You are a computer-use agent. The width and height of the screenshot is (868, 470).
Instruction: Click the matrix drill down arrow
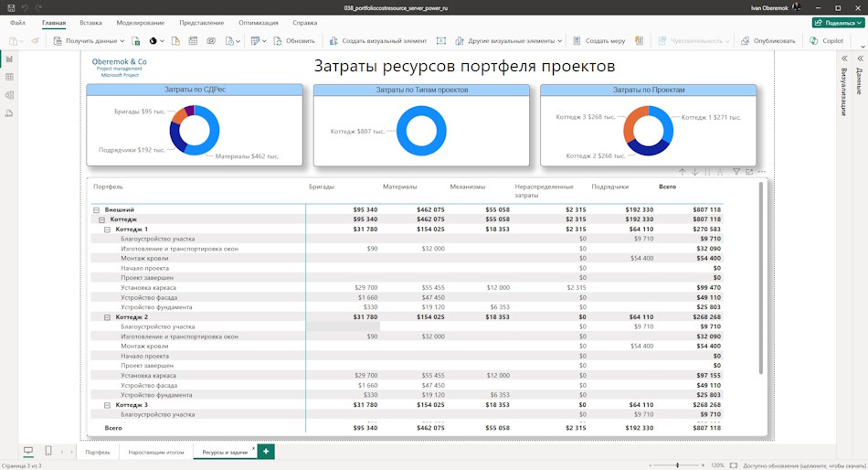(694, 173)
